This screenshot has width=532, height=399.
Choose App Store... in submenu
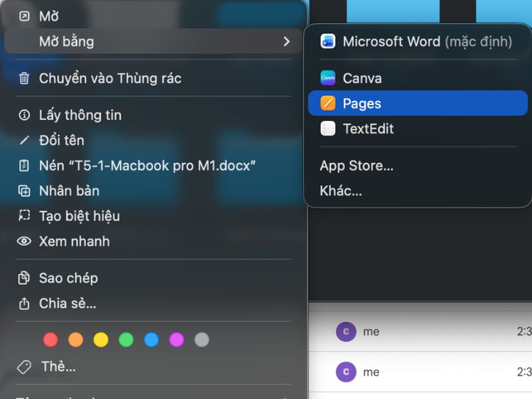coord(418,166)
